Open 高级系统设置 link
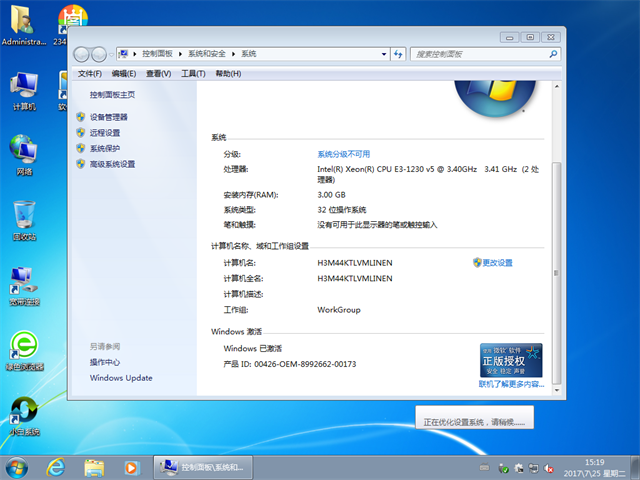 pyautogui.click(x=112, y=164)
